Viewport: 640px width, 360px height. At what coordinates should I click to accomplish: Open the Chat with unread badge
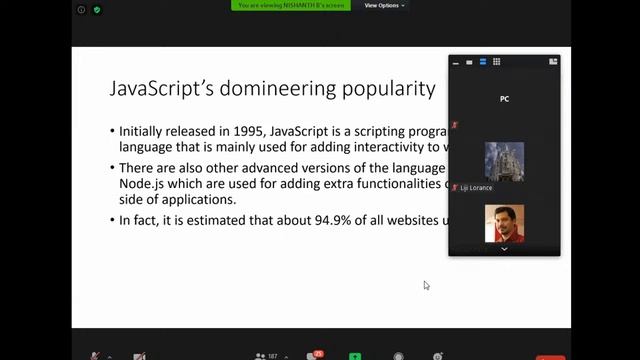pos(314,356)
